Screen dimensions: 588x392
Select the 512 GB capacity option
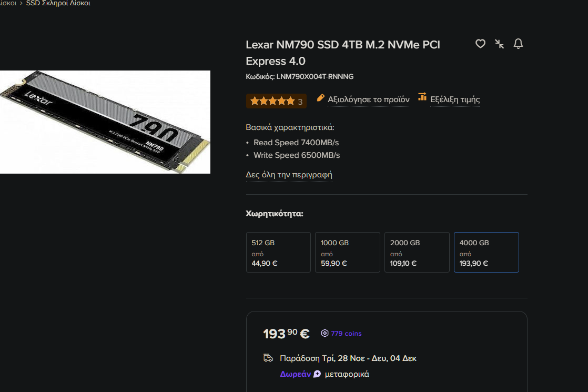(278, 252)
